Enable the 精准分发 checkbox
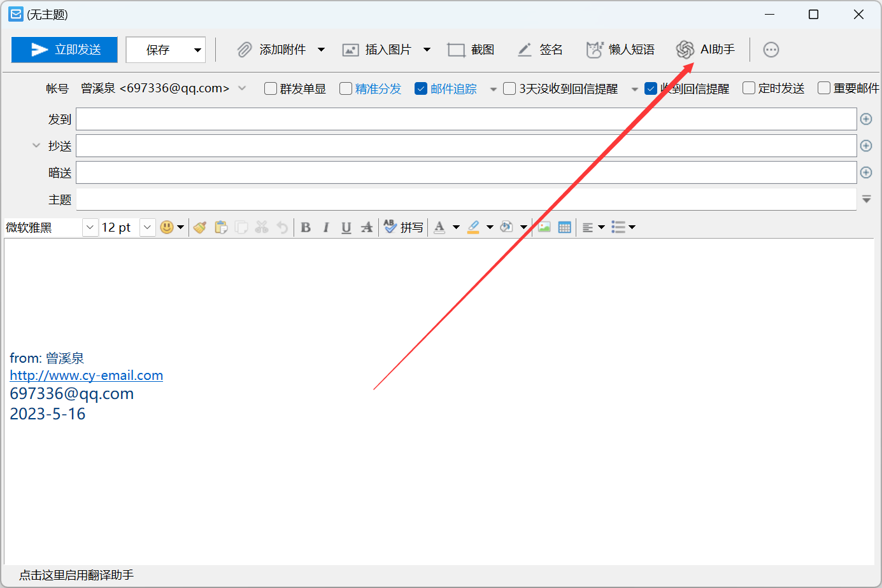The width and height of the screenshot is (882, 588). pos(346,88)
